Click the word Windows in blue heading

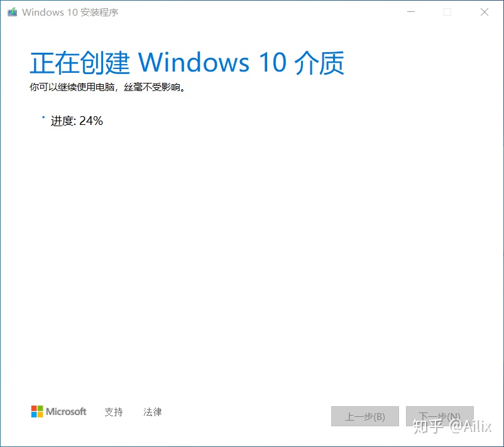click(194, 62)
